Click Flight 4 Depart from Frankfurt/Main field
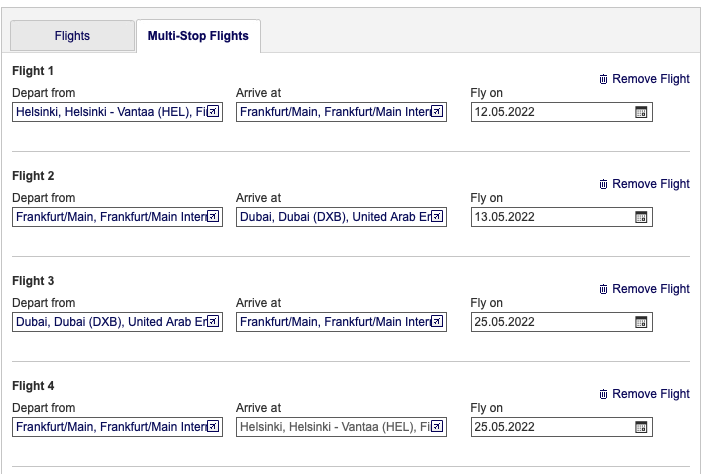The height and width of the screenshot is (474, 716). click(x=109, y=428)
